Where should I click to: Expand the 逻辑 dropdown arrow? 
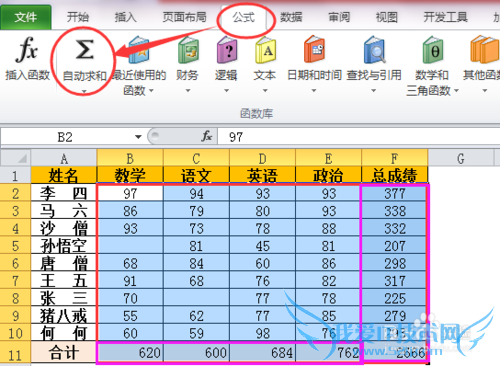226,91
